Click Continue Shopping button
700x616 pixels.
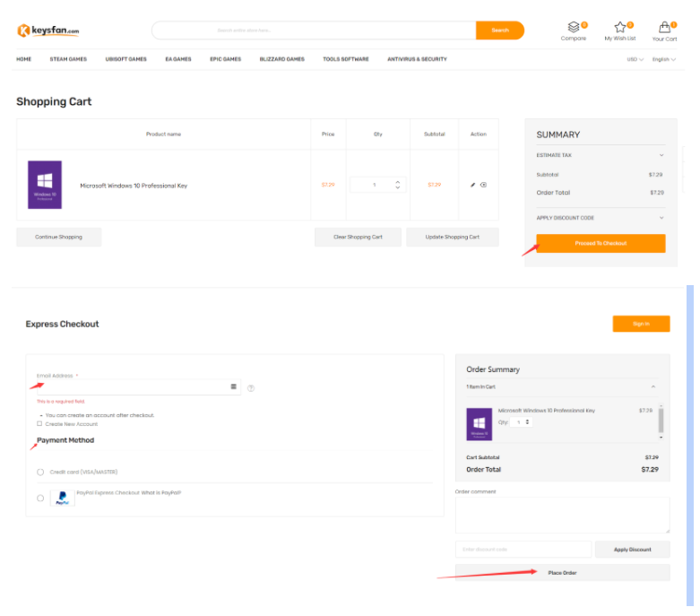point(59,238)
